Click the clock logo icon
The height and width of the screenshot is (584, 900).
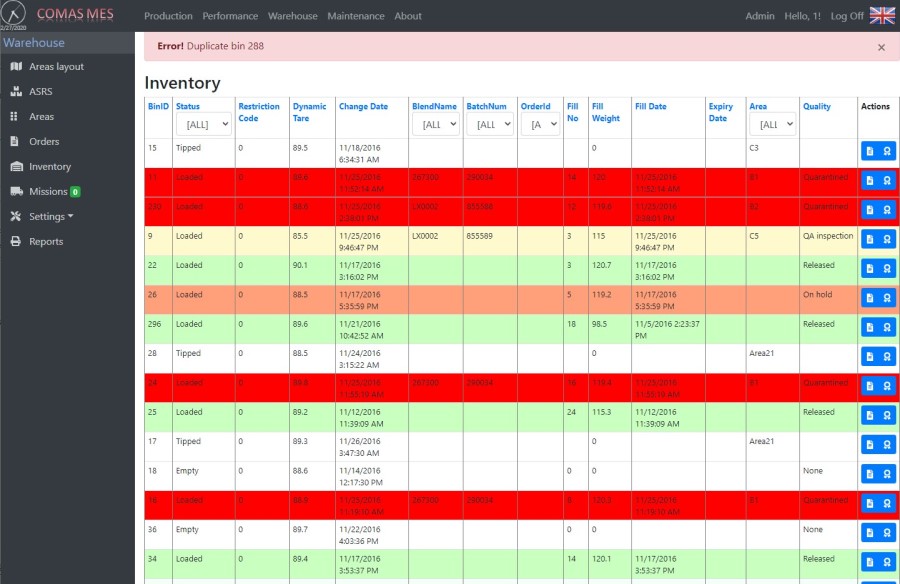(14, 15)
